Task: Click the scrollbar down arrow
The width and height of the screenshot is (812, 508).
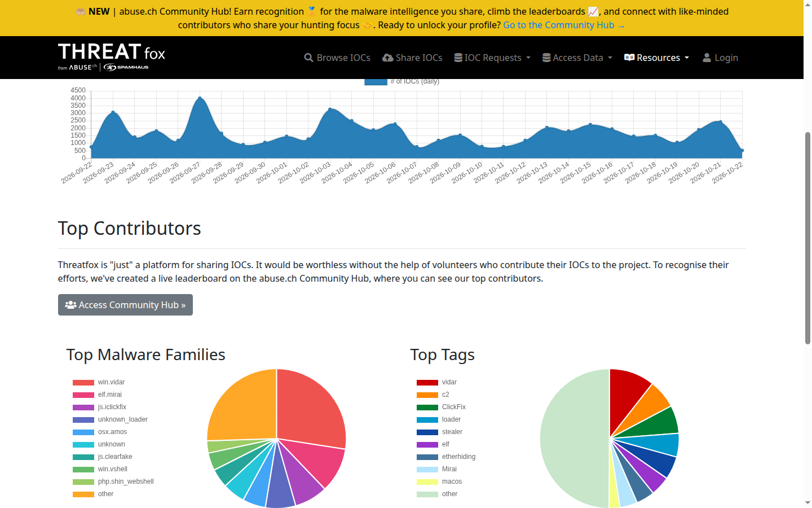Action: click(807, 502)
